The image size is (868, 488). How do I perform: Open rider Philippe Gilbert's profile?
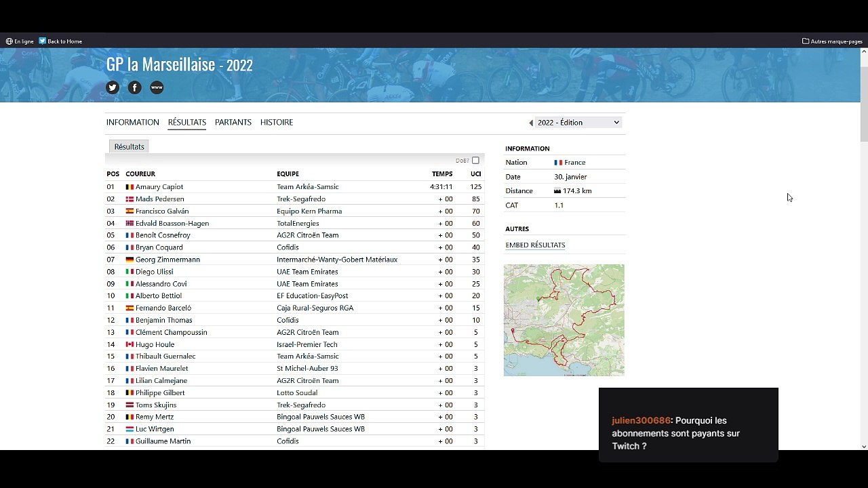[160, 393]
